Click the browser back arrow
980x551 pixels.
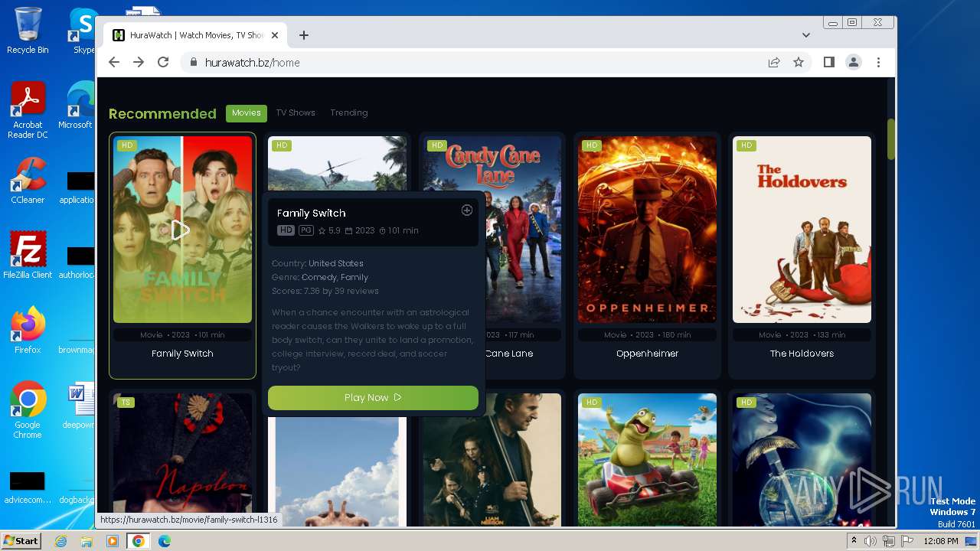point(114,63)
